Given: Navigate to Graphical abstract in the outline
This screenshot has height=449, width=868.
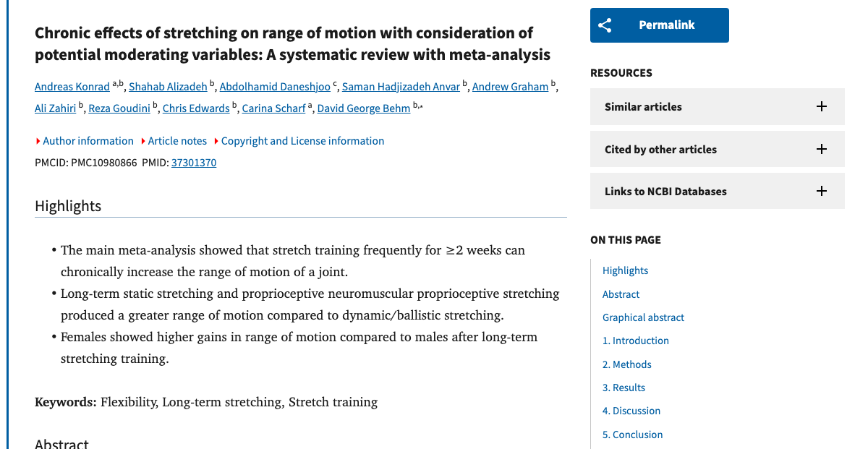Looking at the screenshot, I should pos(643,317).
